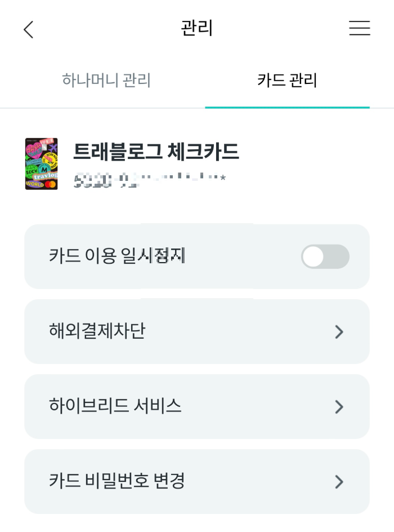Turn off temporary card pause control

325,256
